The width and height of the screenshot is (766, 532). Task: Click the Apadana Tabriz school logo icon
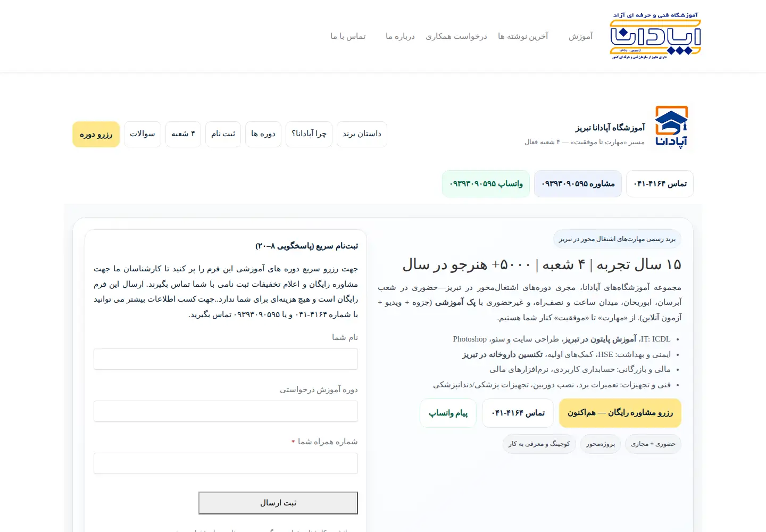(671, 127)
